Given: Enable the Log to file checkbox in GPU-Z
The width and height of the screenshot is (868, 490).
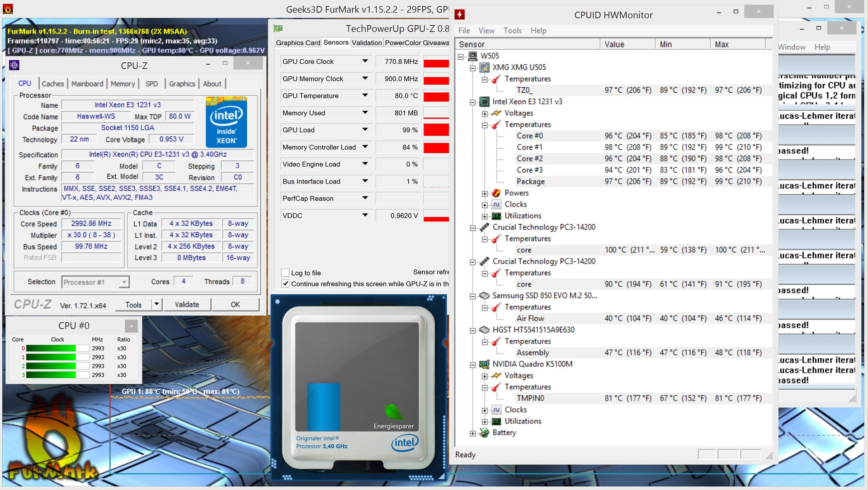Looking at the screenshot, I should point(285,273).
